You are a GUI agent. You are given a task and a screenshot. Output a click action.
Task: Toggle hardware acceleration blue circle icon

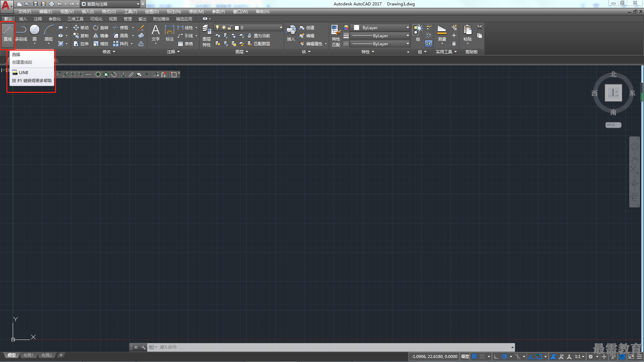623,357
